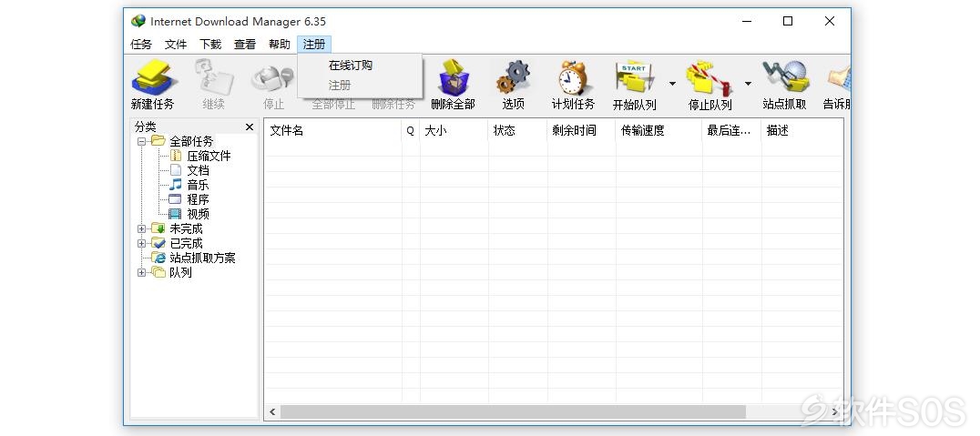Image resolution: width=980 pixels, height=436 pixels.
Task: Expand the 队列 tree node
Action: tap(141, 273)
